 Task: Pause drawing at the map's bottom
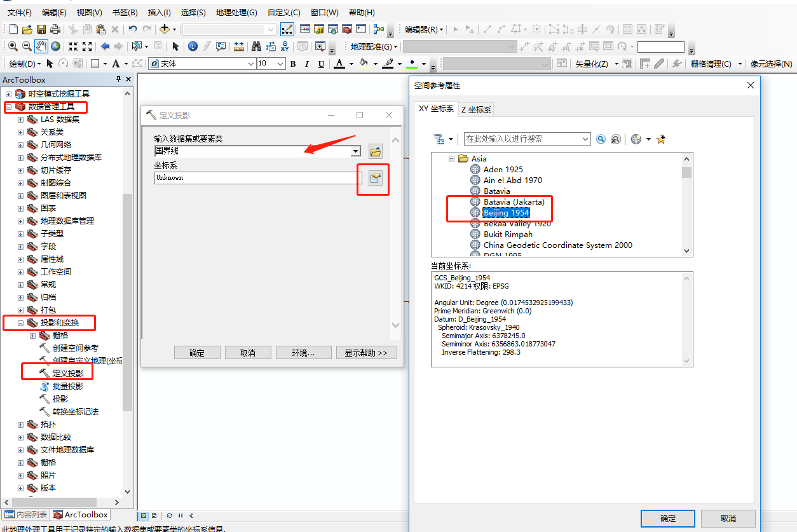(x=181, y=515)
